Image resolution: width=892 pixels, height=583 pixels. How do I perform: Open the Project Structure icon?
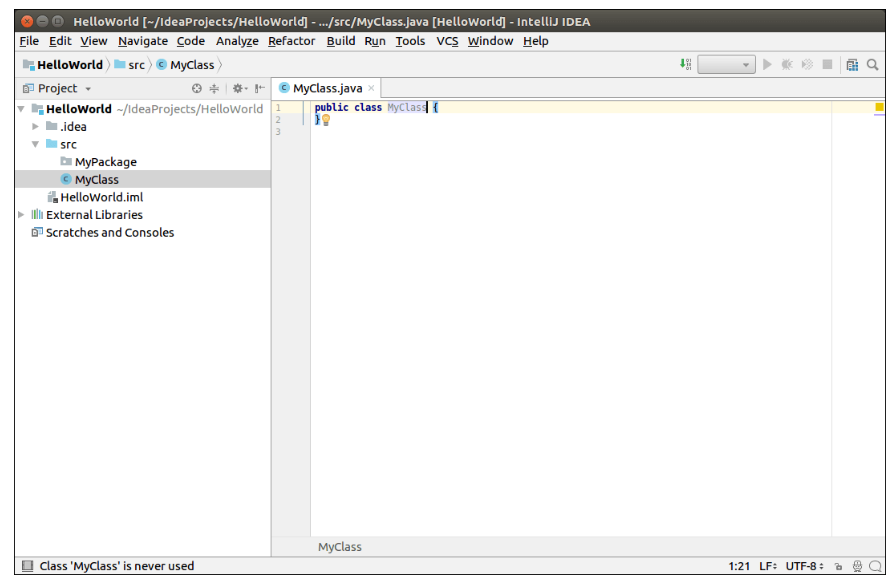pyautogui.click(x=852, y=65)
